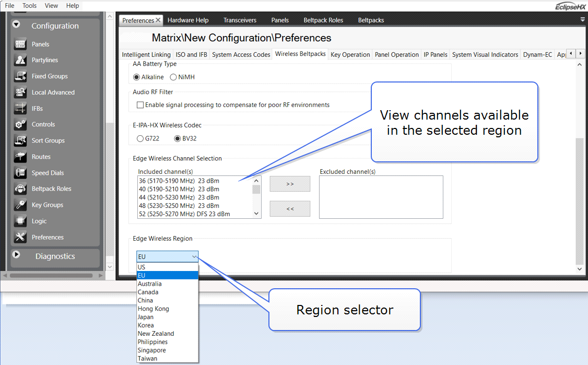Open Panels icon in Configuration sidebar
The height and width of the screenshot is (365, 588).
20,44
